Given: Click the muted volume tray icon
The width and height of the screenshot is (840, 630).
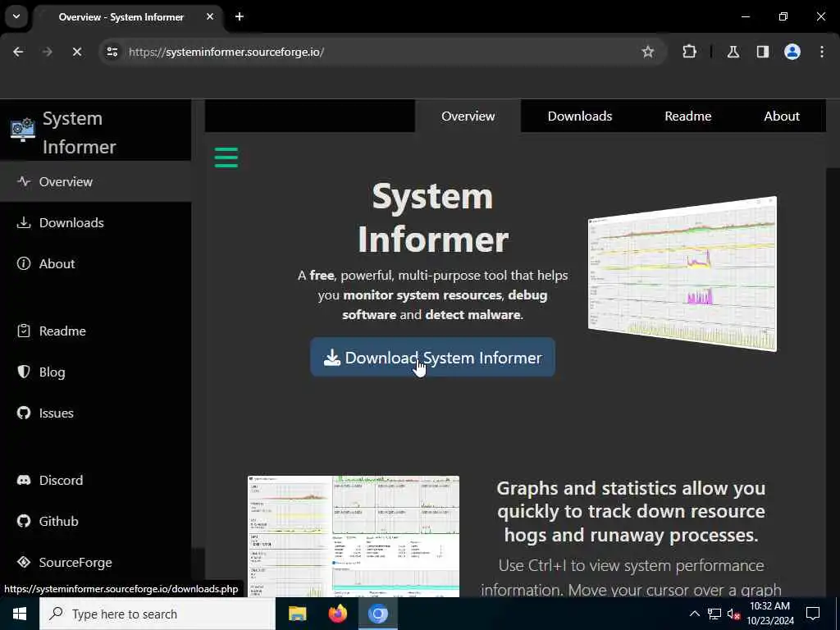Looking at the screenshot, I should pyautogui.click(x=734, y=614).
